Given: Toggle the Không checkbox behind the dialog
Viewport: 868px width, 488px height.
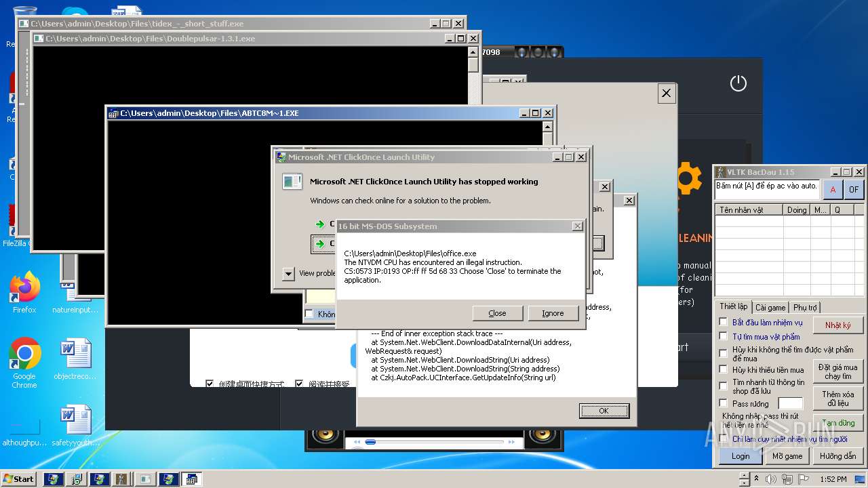Looking at the screenshot, I should click(309, 314).
